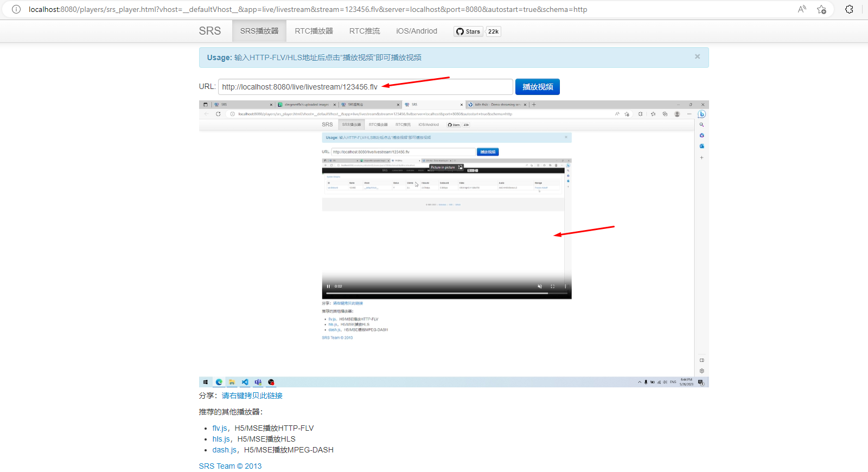Click the browser address bar URL

308,9
